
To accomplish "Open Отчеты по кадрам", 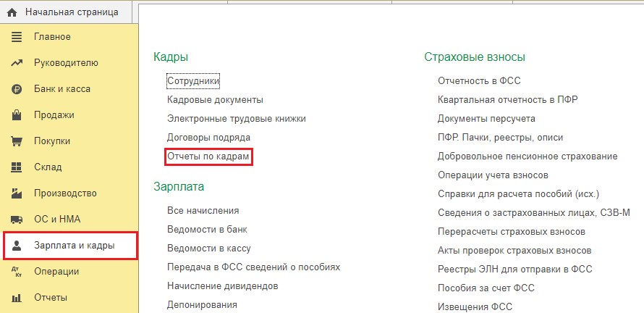I will [208, 156].
